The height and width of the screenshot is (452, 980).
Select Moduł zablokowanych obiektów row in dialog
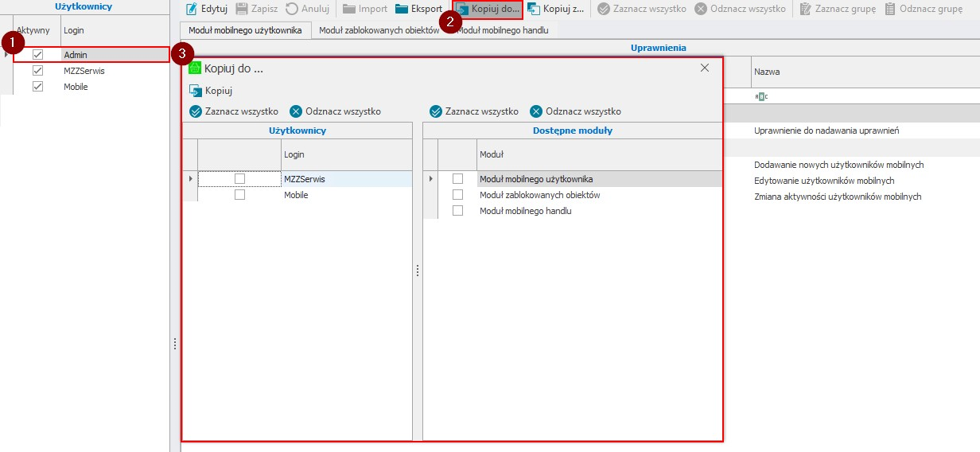(x=573, y=195)
